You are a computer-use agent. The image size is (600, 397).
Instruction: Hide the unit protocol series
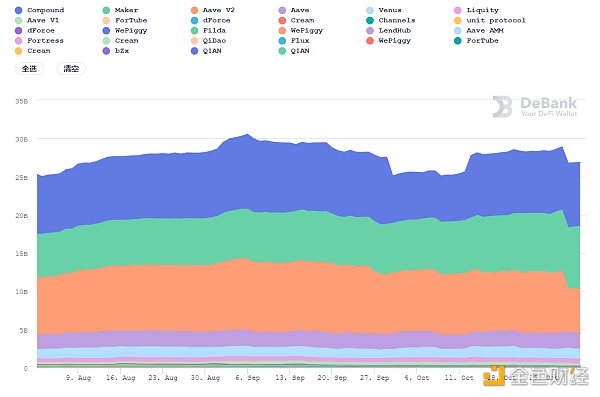tap(490, 20)
